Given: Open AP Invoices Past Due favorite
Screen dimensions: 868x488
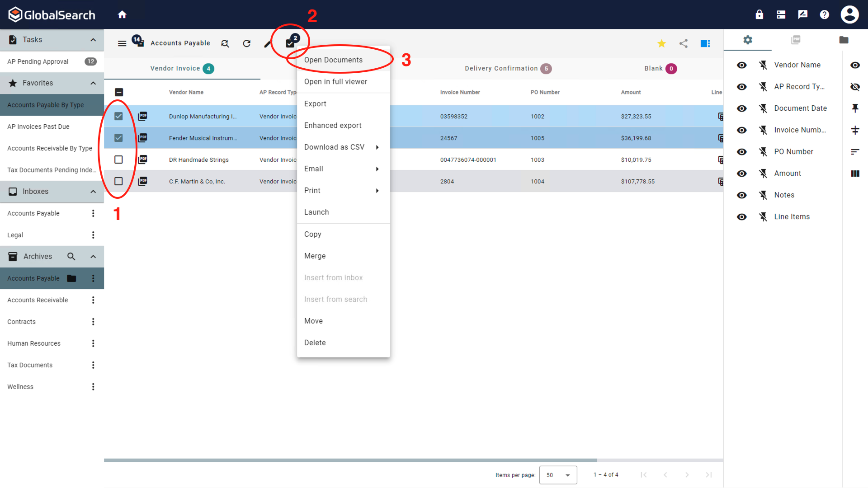Looking at the screenshot, I should 38,127.
